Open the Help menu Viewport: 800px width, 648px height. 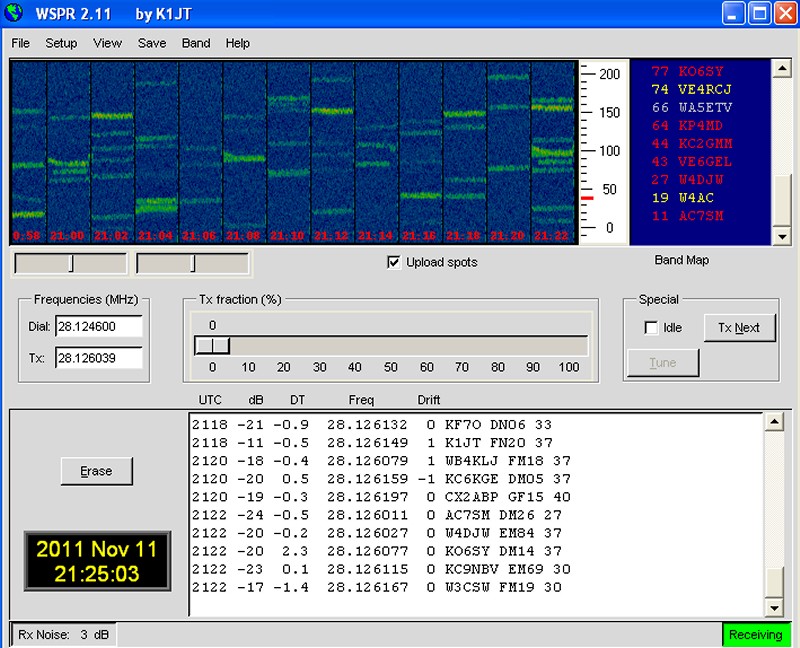237,43
